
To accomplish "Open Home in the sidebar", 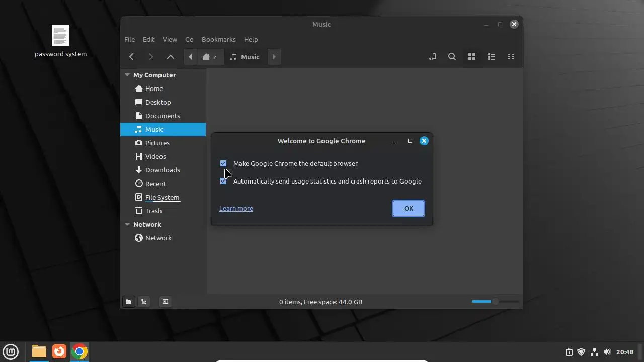I will pos(163,88).
